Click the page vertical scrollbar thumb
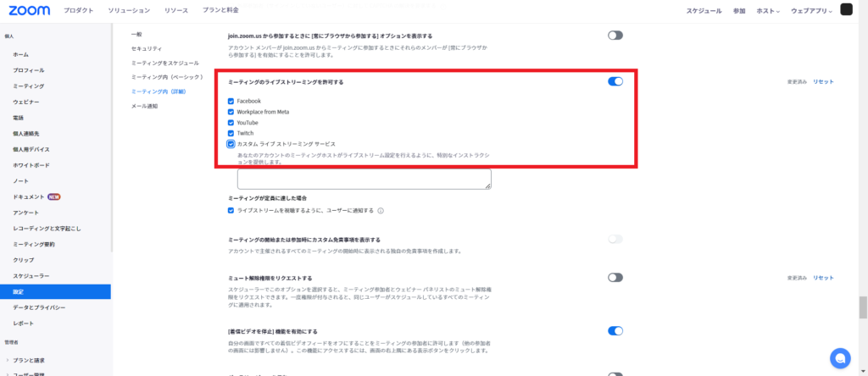The width and height of the screenshot is (868, 376). 863,307
